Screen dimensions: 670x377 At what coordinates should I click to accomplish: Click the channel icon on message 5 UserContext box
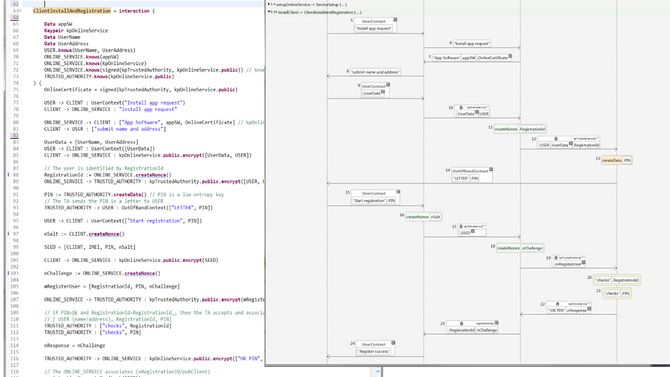[395, 20]
